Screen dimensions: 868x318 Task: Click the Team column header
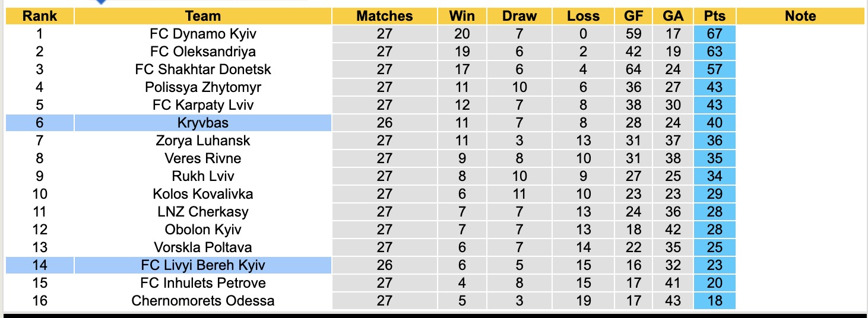(203, 16)
